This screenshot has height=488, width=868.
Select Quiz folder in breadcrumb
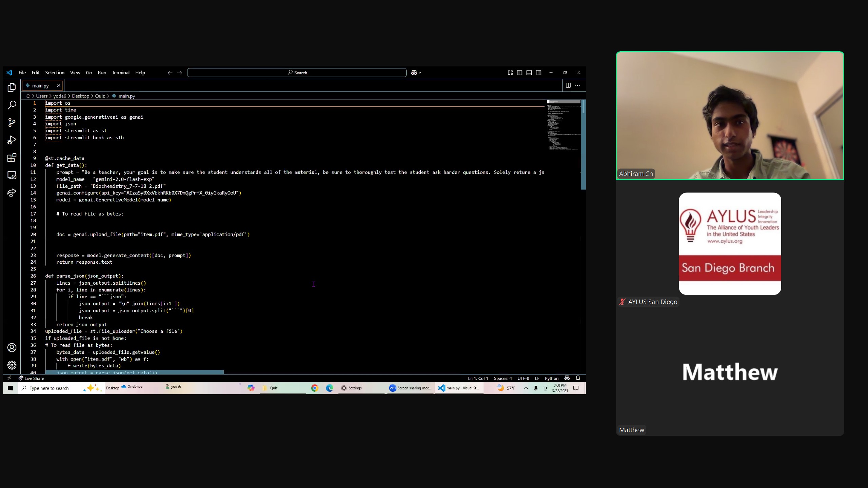[x=100, y=96]
